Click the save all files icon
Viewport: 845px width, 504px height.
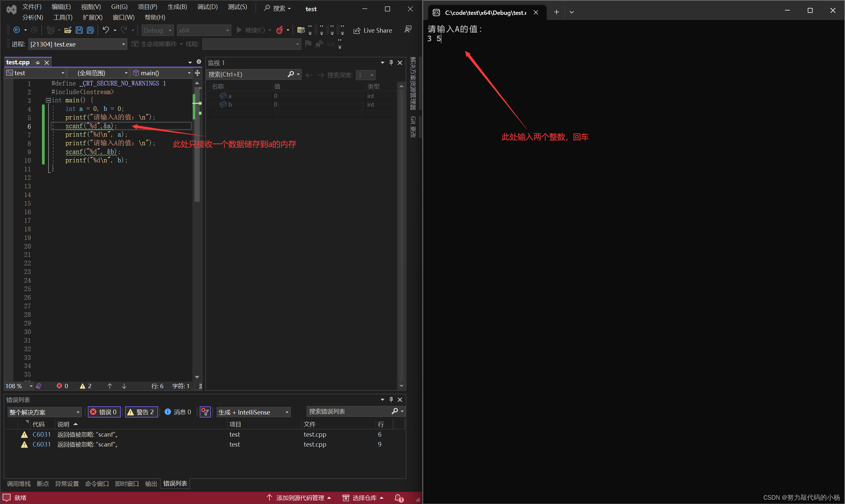[x=90, y=30]
